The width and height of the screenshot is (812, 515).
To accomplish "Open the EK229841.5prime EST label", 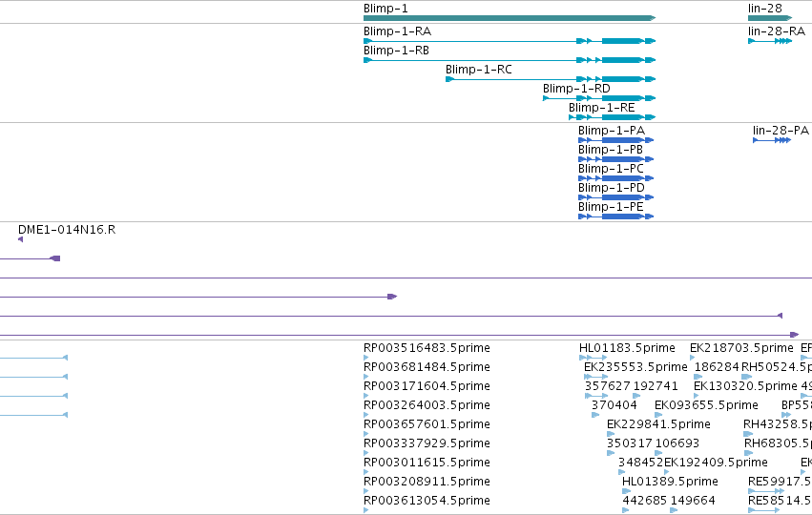I will click(x=658, y=424).
